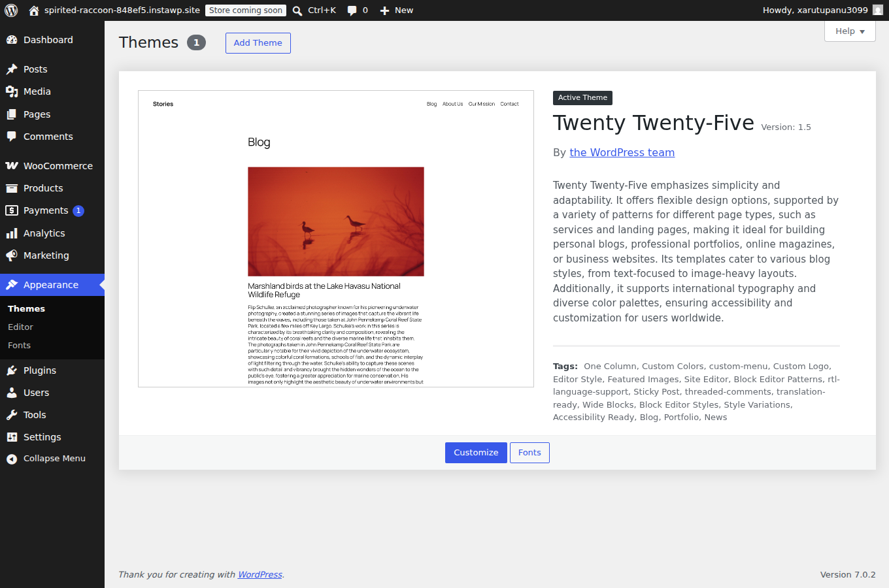Open WooCommerce menu item
Screen dimensions: 889x588
52,166
